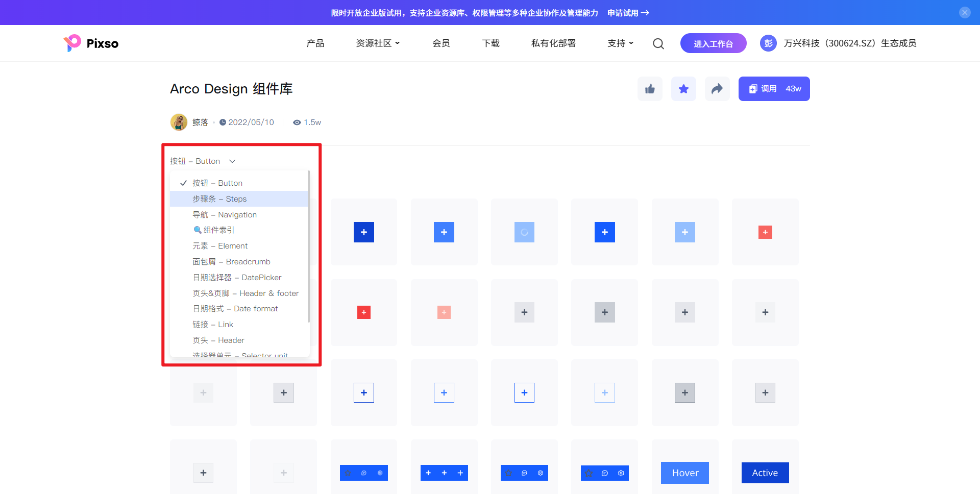Open the search magnifier in the navbar
Image resolution: width=980 pixels, height=494 pixels.
coord(658,43)
